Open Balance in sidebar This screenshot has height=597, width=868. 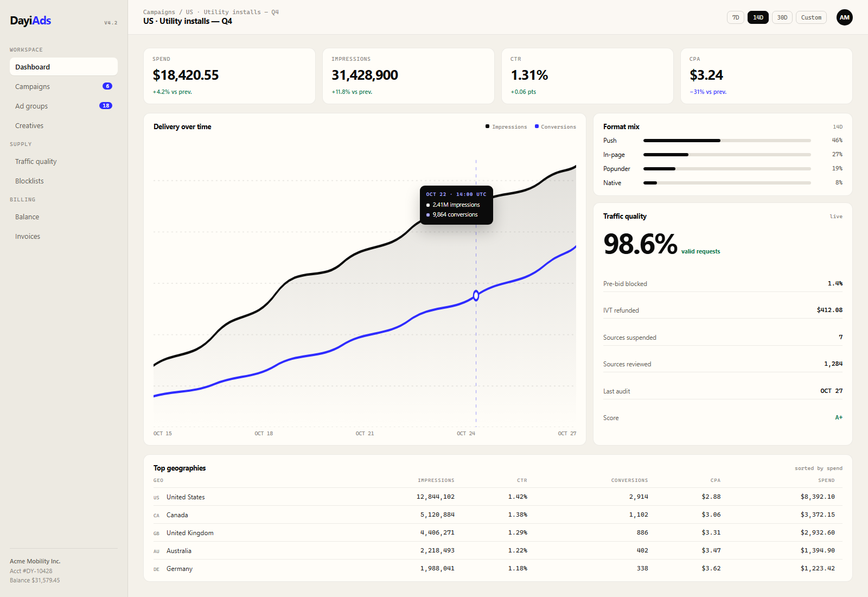(63, 217)
